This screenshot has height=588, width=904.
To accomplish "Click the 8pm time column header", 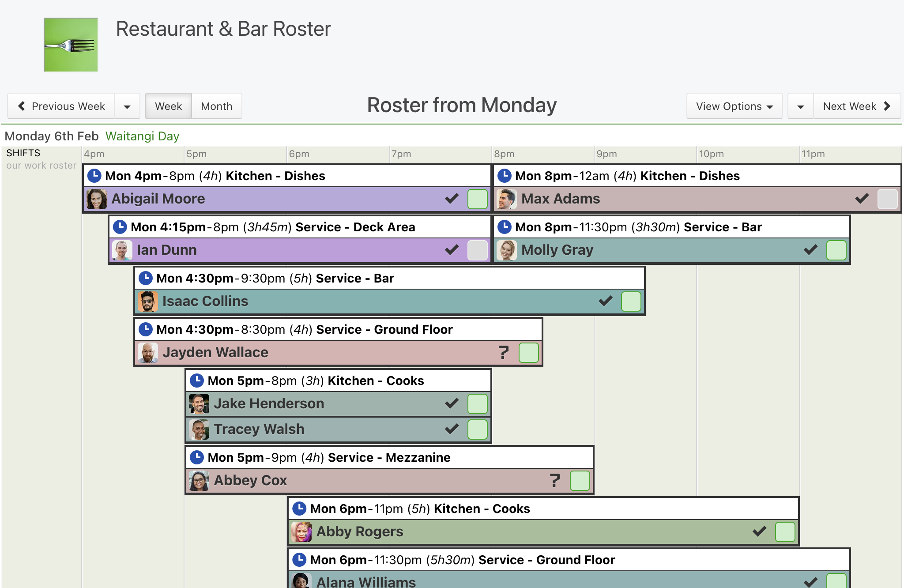I will point(504,154).
